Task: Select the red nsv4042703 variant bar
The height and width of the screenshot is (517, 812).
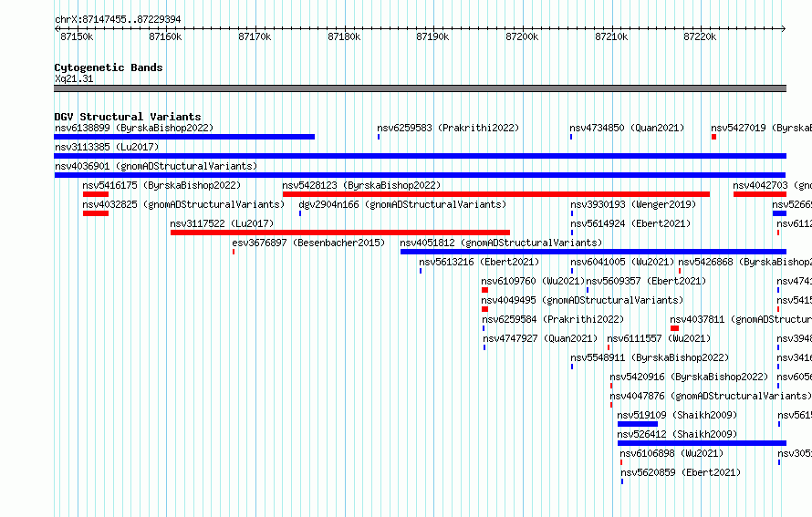Action: [x=760, y=194]
